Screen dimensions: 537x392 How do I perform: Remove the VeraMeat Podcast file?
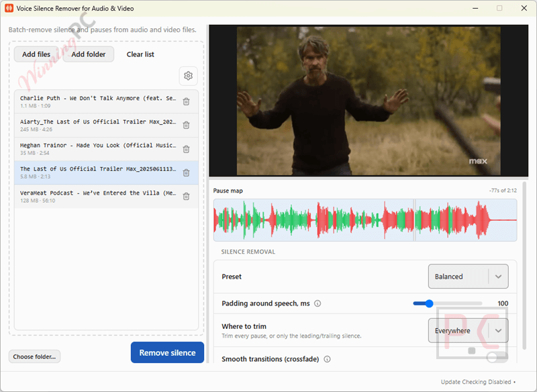point(186,197)
